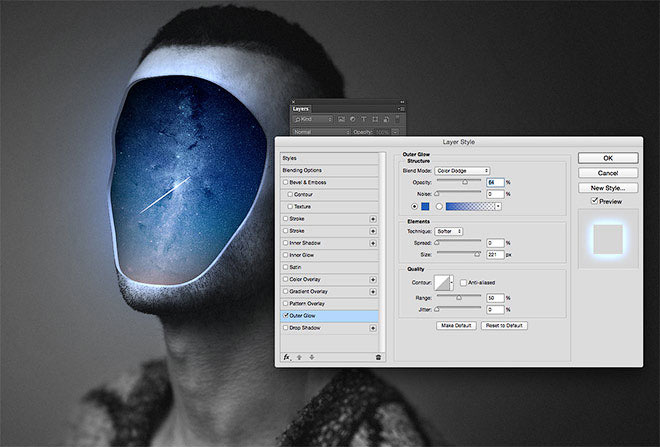The image size is (660, 447).
Task: Add another Gradient Overlay with plus icon
Action: 373,292
